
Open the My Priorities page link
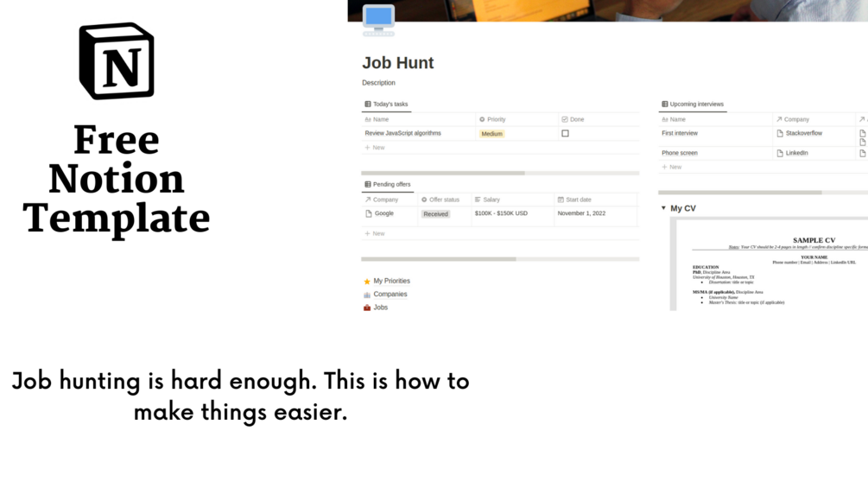point(391,281)
